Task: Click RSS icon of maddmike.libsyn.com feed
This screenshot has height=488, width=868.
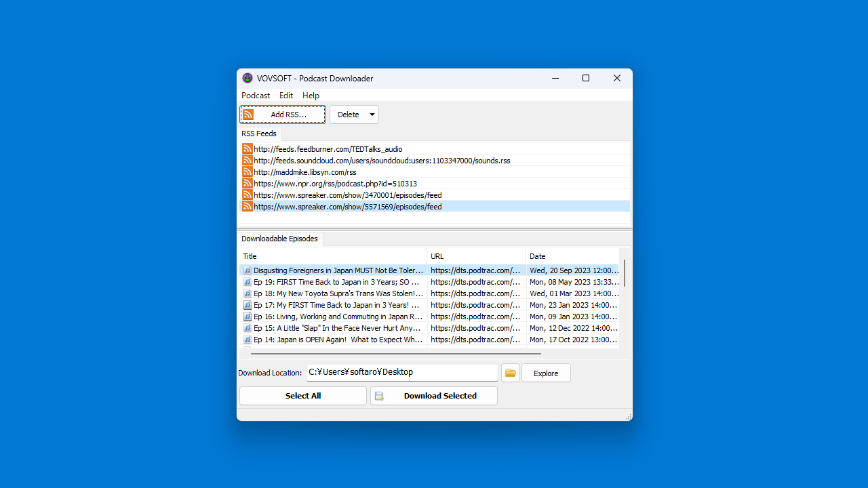Action: point(248,171)
